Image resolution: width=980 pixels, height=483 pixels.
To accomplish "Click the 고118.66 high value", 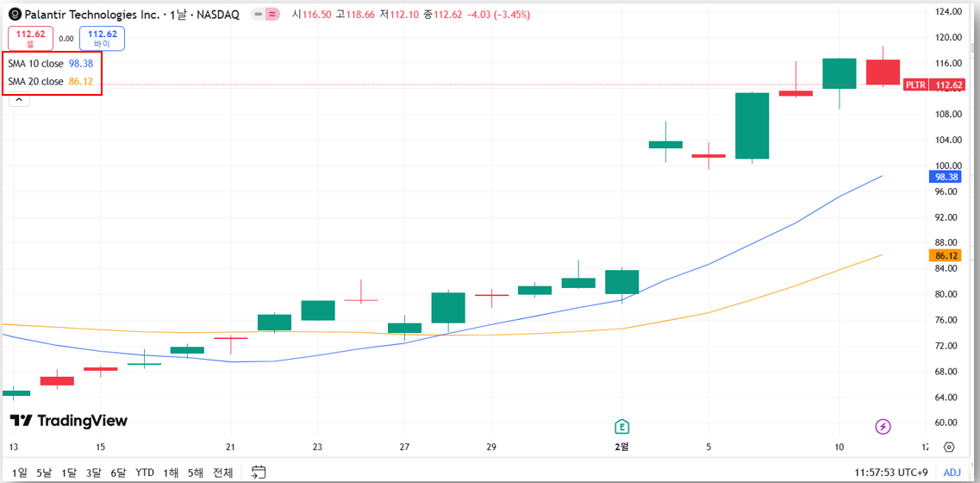I will click(x=356, y=15).
